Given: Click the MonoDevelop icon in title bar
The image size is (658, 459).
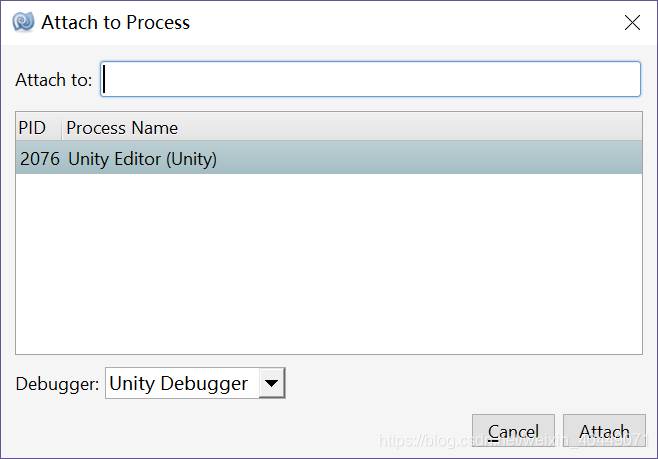Looking at the screenshot, I should point(23,22).
